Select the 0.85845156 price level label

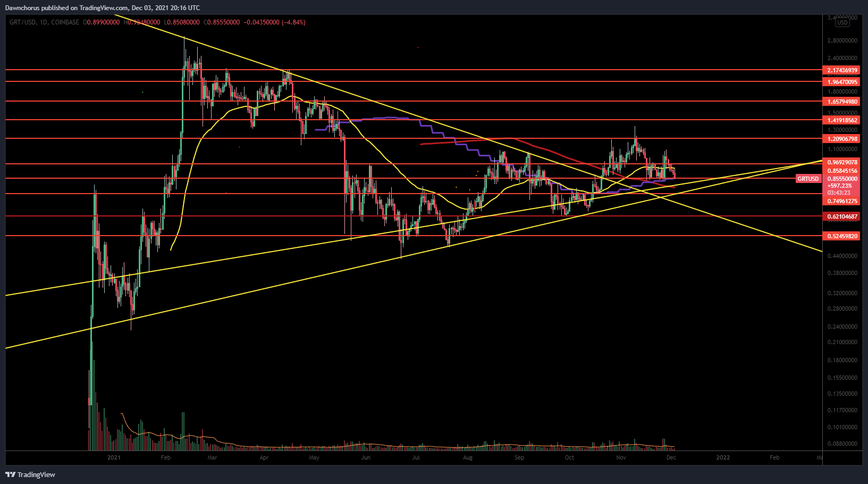pyautogui.click(x=841, y=171)
